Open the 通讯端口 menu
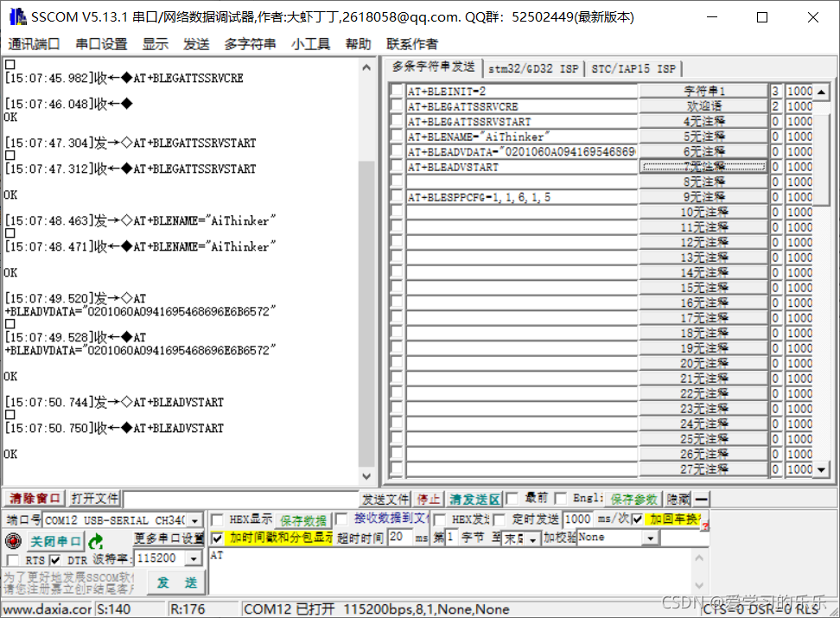Viewport: 840px width, 618px height. [x=34, y=44]
